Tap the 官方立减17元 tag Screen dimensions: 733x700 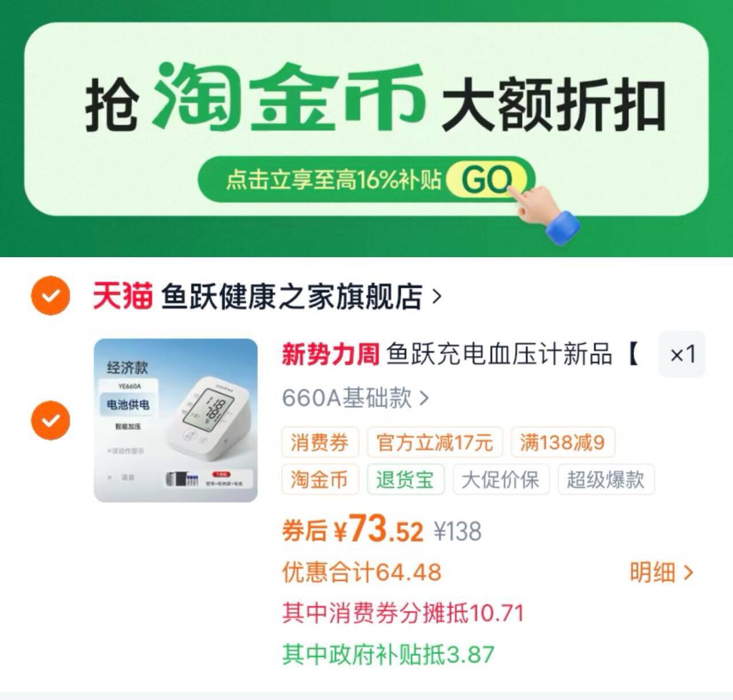point(435,442)
